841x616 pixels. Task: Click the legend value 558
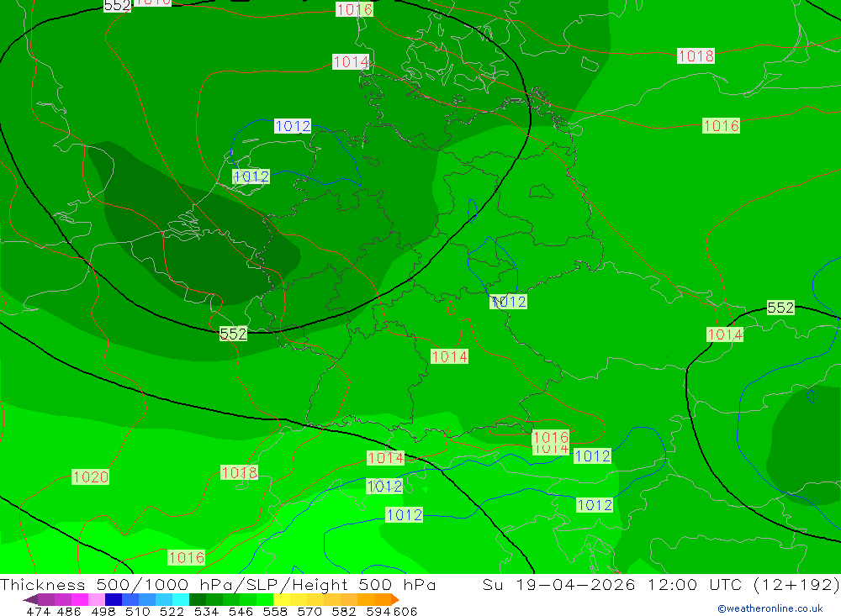(275, 611)
